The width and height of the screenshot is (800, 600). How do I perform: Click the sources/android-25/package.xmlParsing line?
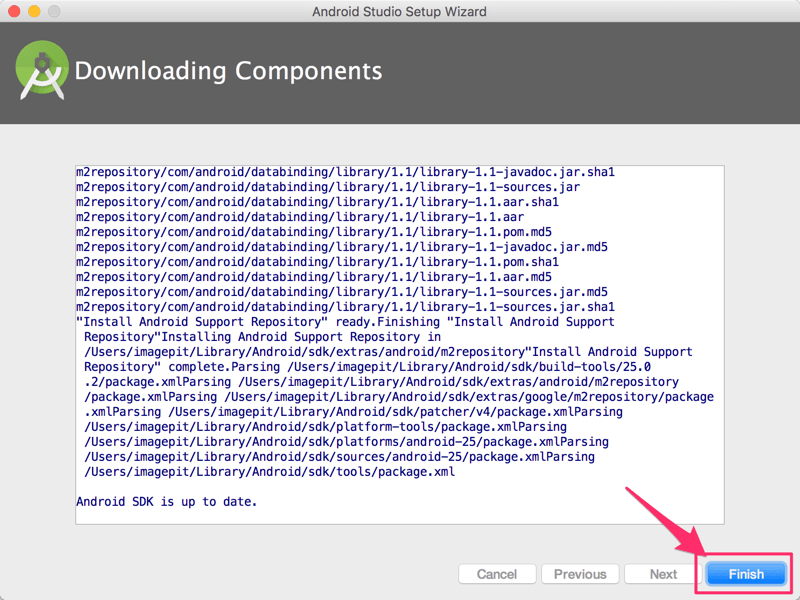coord(339,457)
